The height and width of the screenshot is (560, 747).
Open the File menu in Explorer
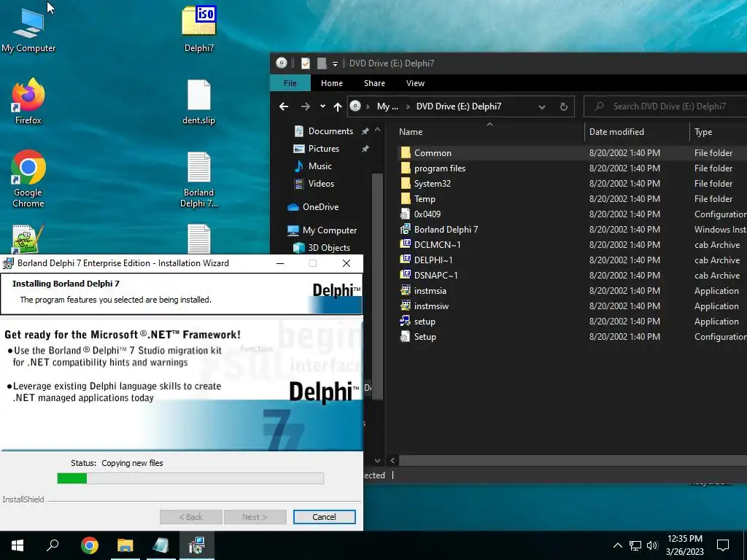(290, 83)
